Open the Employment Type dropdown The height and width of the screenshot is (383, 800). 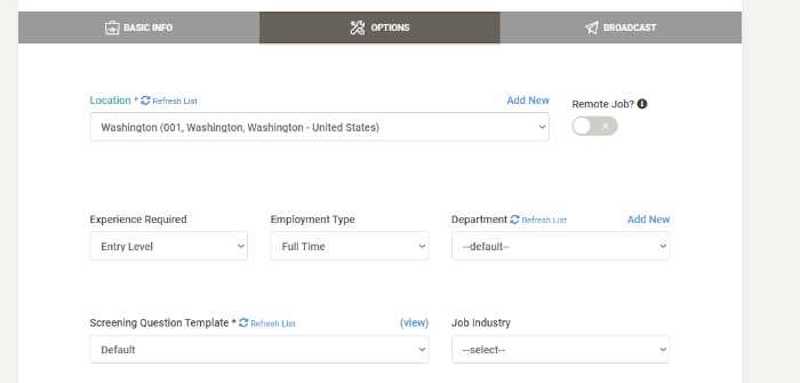pos(349,246)
